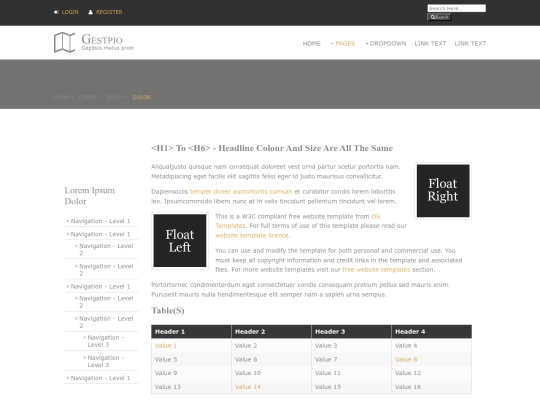Open last Navigation - Level 1 sidebar item
The height and width of the screenshot is (405, 540).
(x=101, y=378)
